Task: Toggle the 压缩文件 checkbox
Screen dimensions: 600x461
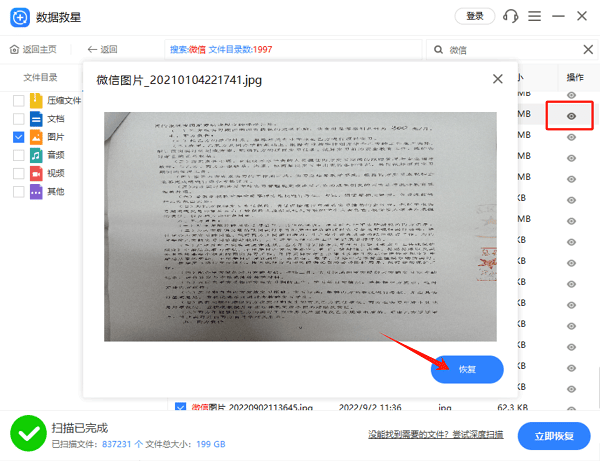Action: (18, 100)
